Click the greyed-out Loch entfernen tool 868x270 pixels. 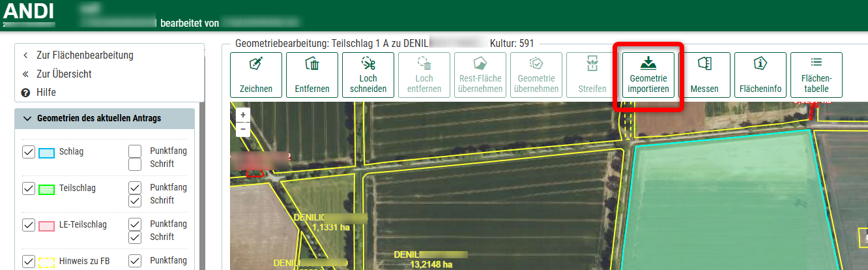[424, 75]
